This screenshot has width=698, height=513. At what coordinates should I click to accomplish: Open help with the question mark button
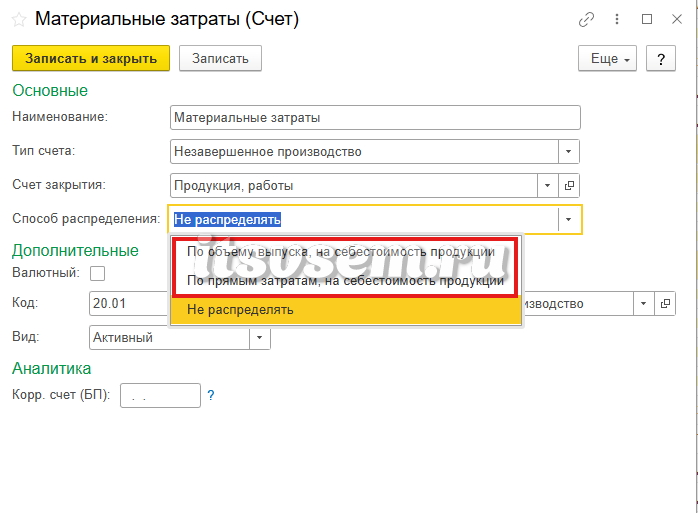(661, 58)
